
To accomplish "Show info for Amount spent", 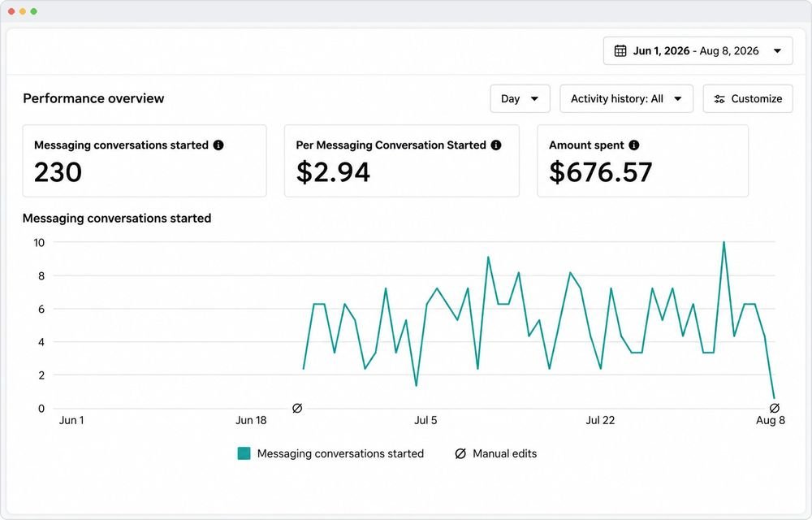I will 634,145.
